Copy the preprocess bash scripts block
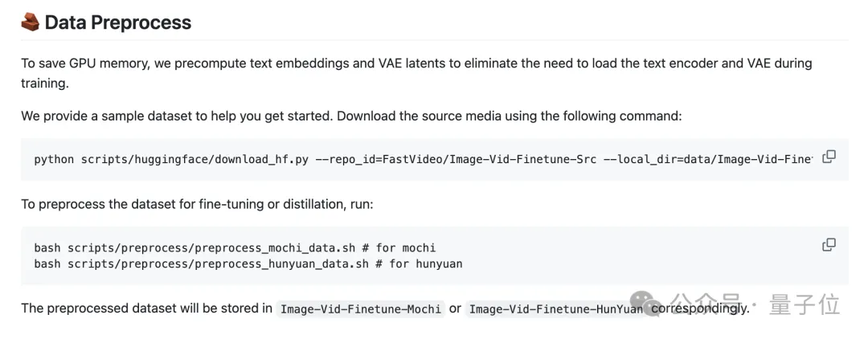 [829, 244]
